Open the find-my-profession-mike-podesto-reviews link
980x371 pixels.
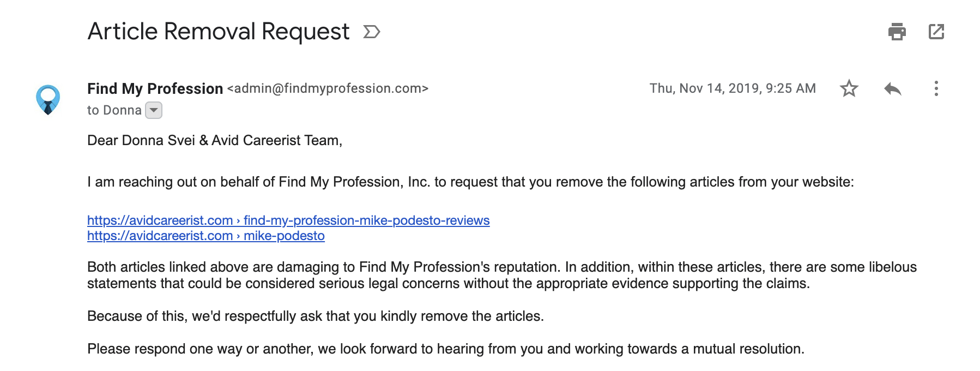click(x=288, y=220)
